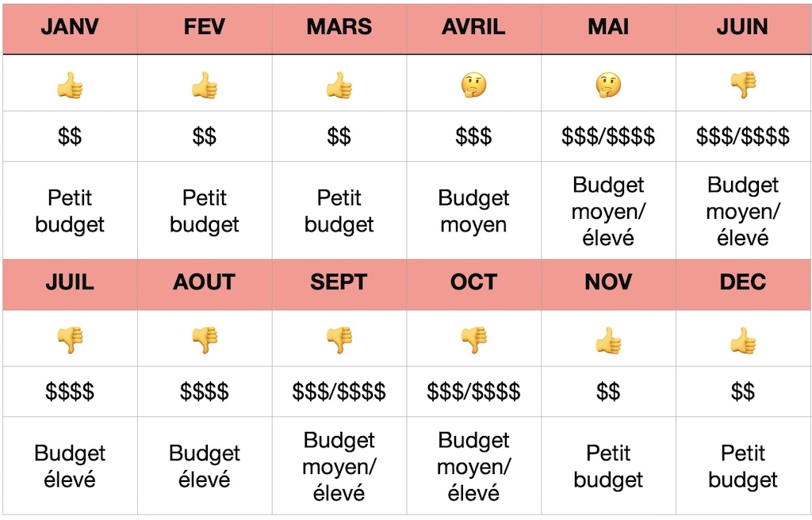Select the thinking face emoji under AVRIL
Viewport: 812px width, 520px height.
pyautogui.click(x=474, y=86)
